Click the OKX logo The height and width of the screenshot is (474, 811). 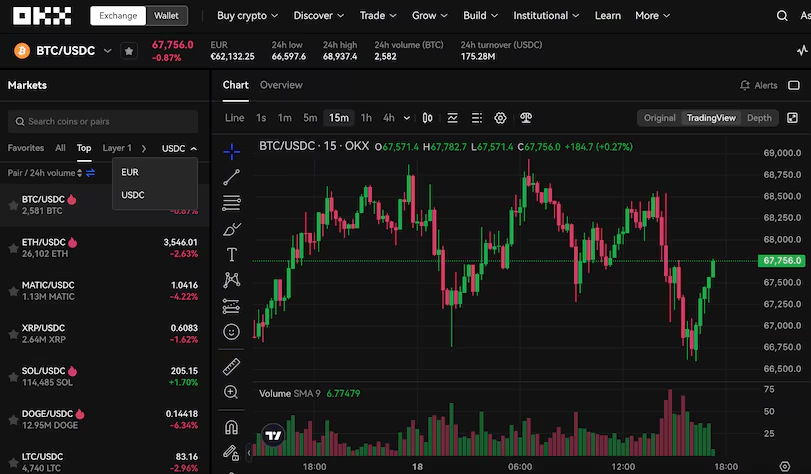(42, 16)
